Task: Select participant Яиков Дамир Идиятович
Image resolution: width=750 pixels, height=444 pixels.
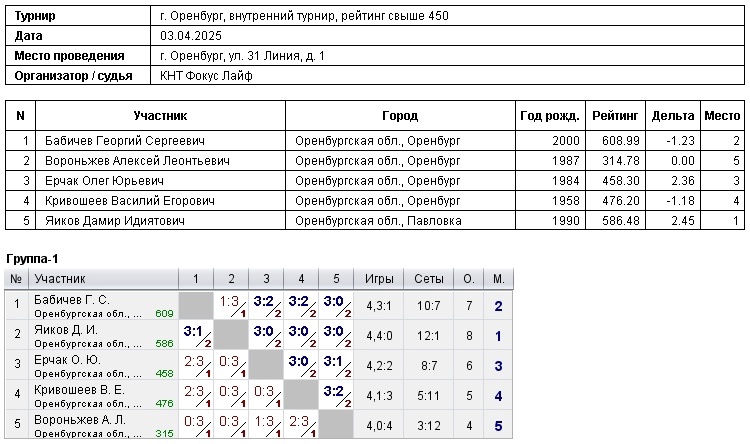Action: 115,220
